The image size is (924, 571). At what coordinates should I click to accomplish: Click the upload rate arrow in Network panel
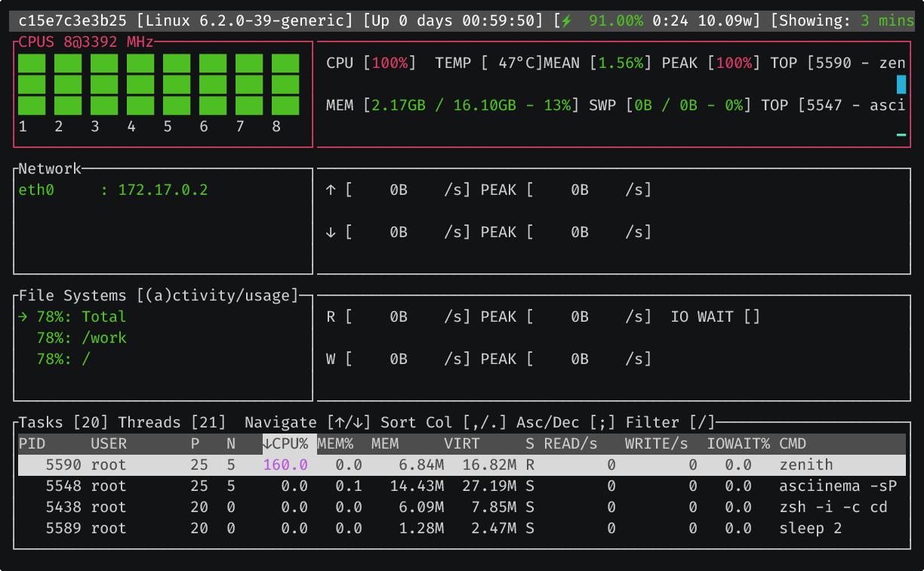point(330,190)
